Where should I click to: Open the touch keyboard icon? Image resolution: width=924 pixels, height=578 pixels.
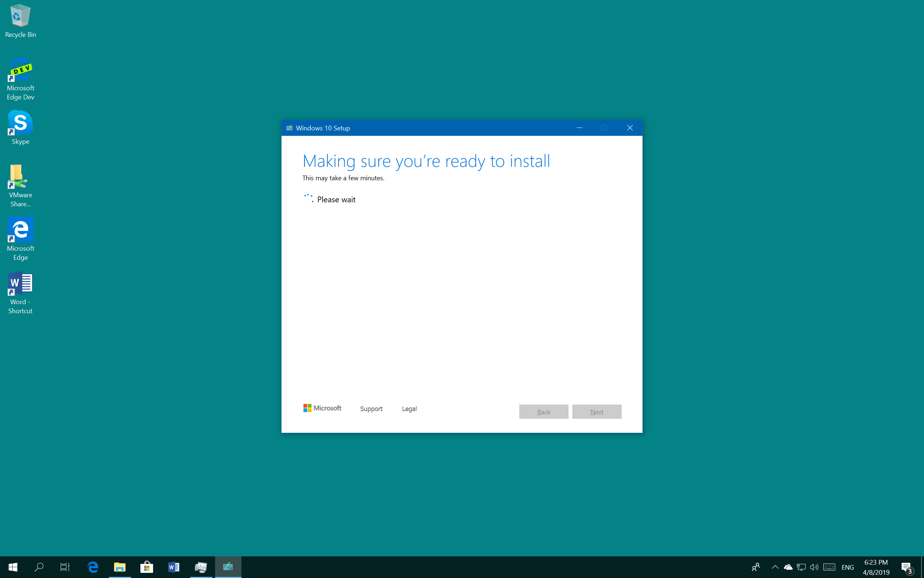coord(829,567)
